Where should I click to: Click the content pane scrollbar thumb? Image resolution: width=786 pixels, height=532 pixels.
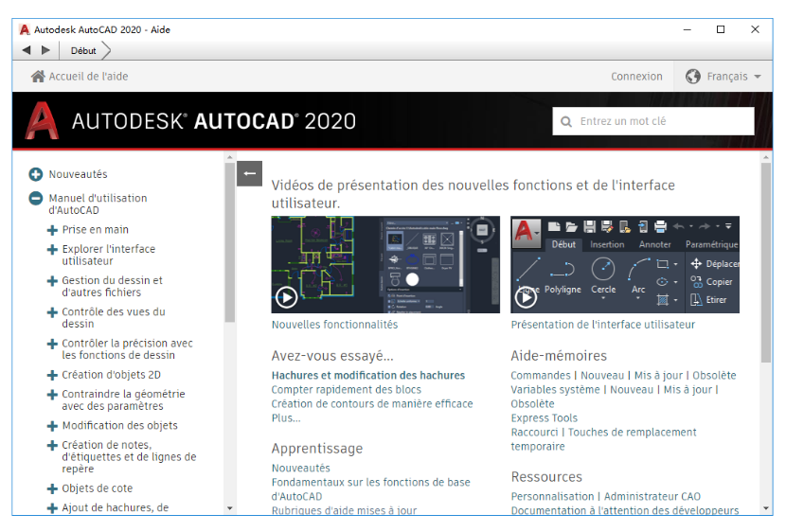click(765, 262)
